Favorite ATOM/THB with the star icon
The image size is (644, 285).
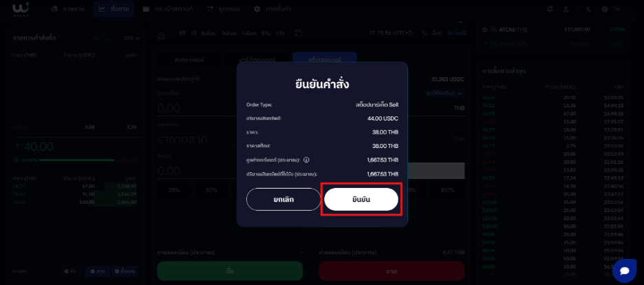pyautogui.click(x=484, y=30)
